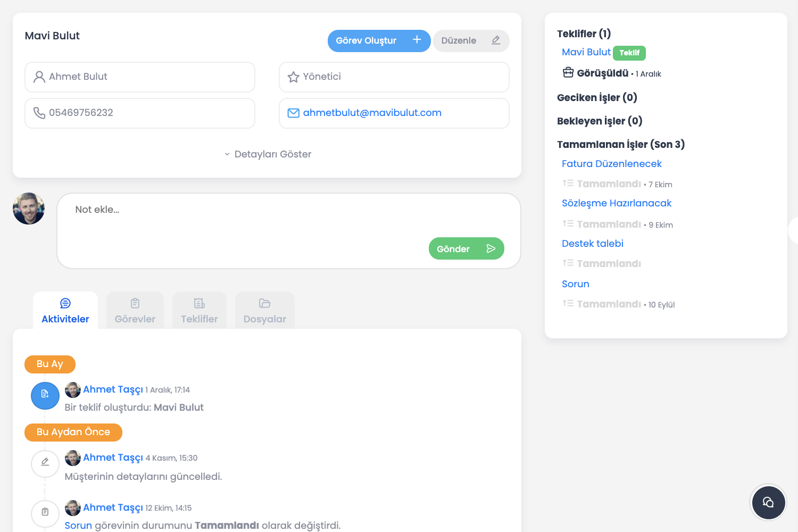Click the briefcase icon beside Görüşüldü

tap(568, 73)
